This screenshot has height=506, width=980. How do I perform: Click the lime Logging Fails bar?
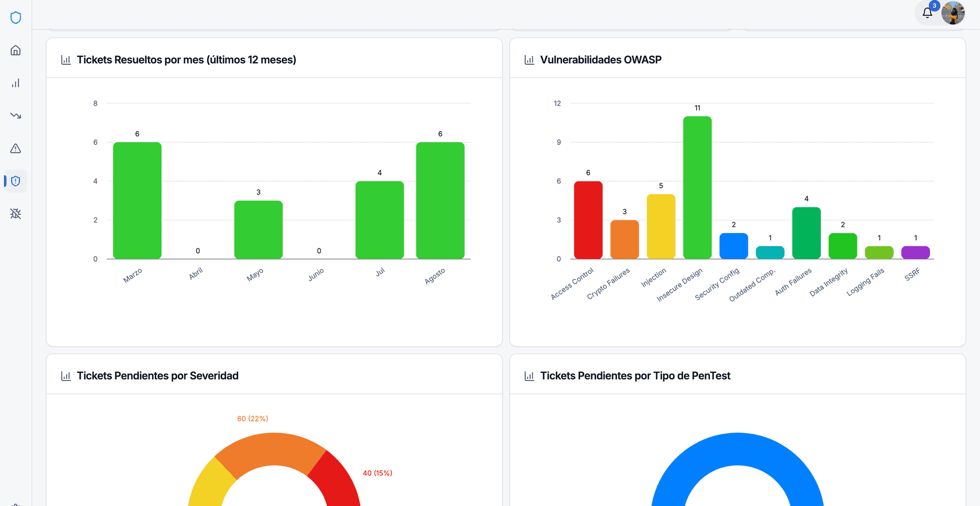(879, 252)
